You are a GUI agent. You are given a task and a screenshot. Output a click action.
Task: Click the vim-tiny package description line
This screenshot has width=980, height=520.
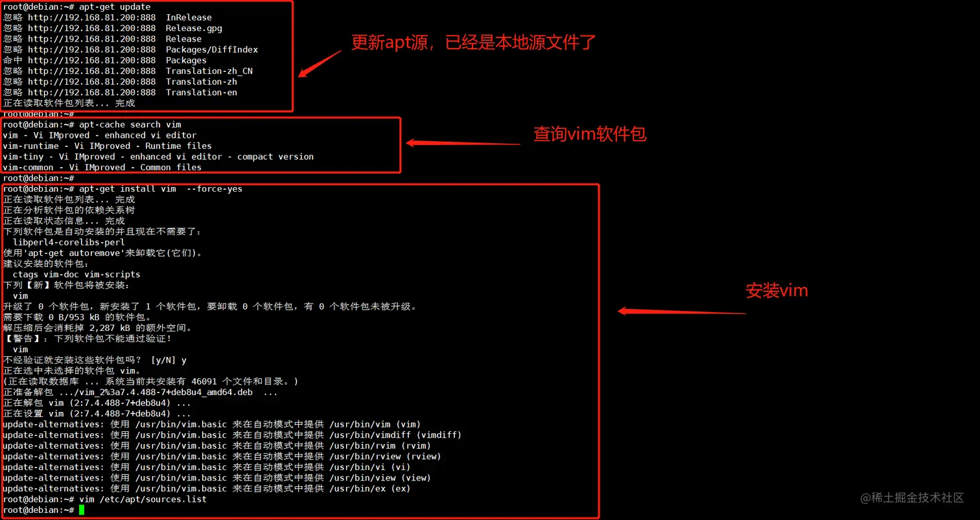click(156, 156)
